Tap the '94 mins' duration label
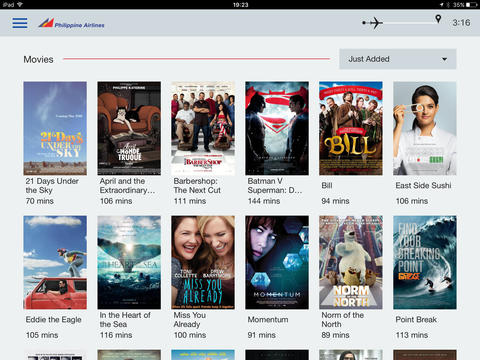The image size is (480, 360). [x=335, y=201]
